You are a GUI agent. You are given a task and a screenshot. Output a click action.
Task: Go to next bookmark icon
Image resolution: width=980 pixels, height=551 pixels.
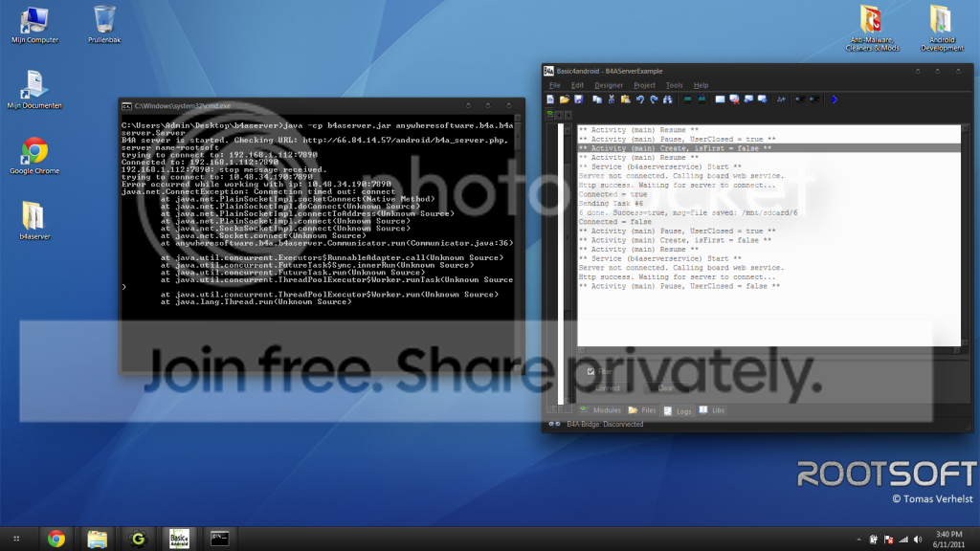click(x=763, y=99)
